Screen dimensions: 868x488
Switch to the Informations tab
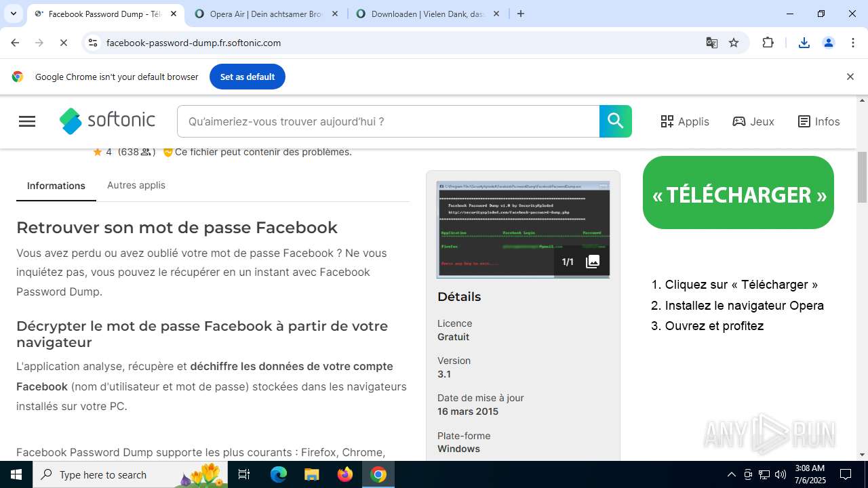pyautogui.click(x=56, y=186)
